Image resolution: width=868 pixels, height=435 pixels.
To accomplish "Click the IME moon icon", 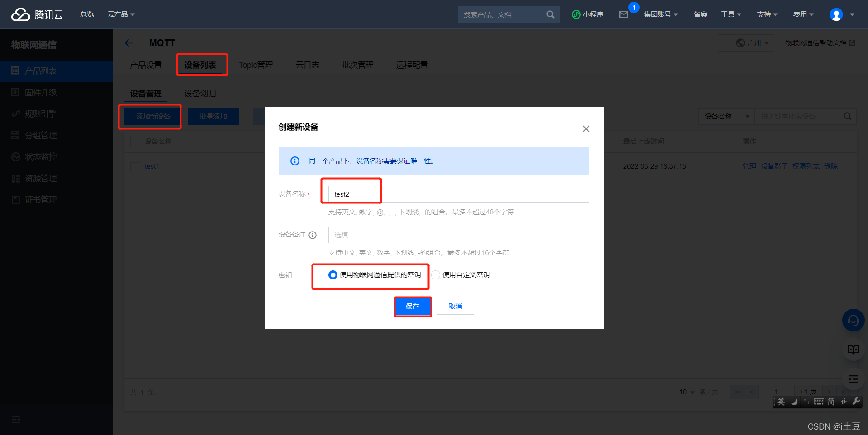I will (x=794, y=402).
